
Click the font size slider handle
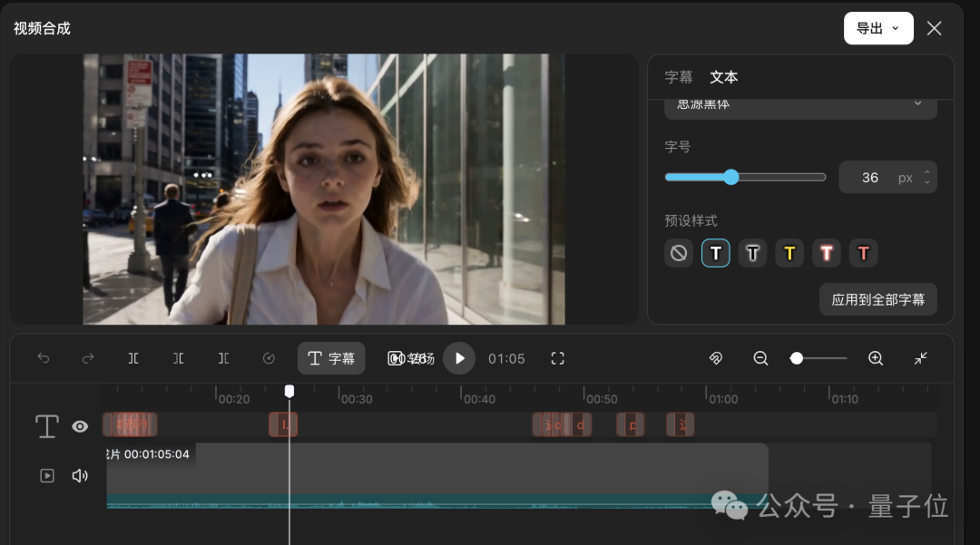tap(731, 178)
